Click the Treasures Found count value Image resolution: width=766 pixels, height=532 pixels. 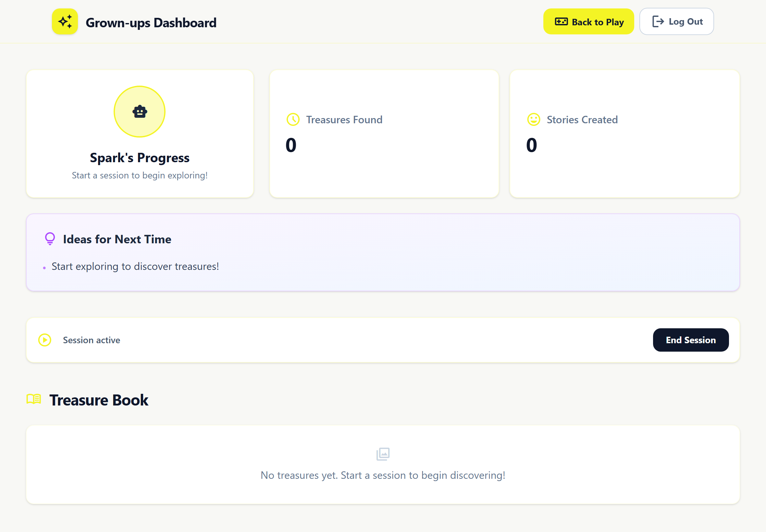[x=291, y=145]
